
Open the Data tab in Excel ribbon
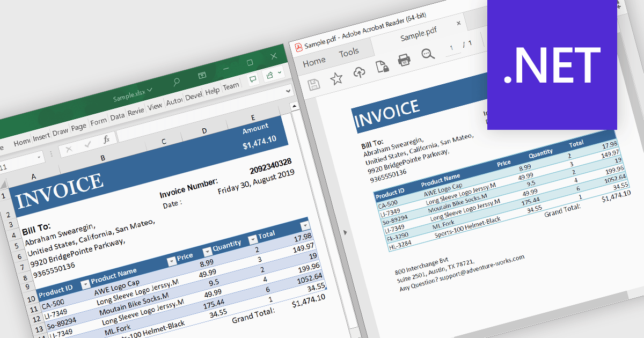117,116
